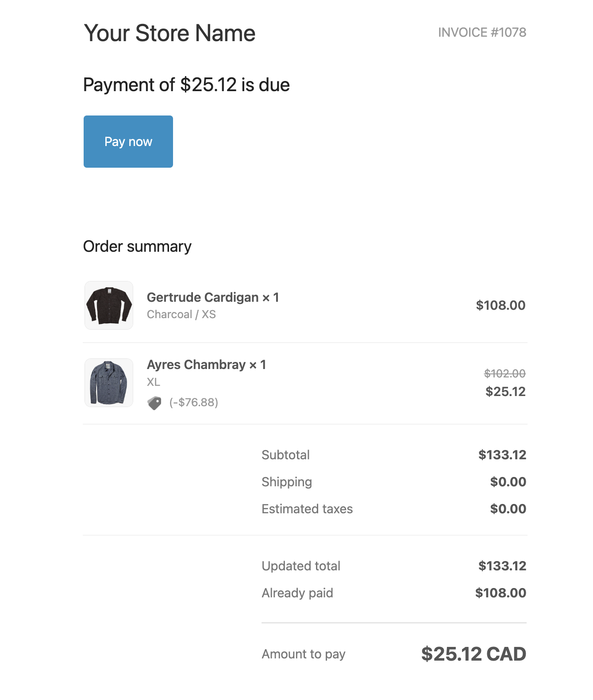Screen dimensions: 593x700
Task: Click the discount tag icon
Action: 154,403
